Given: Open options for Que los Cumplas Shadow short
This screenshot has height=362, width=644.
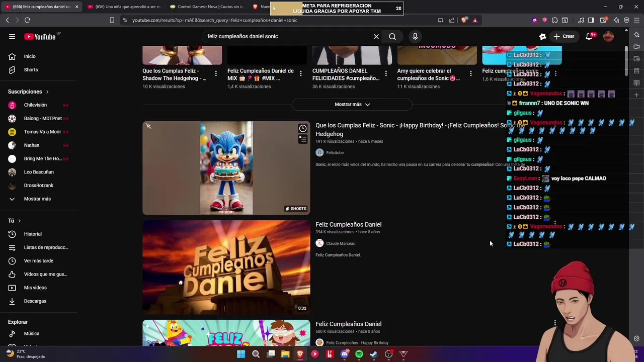Looking at the screenshot, I should click(x=216, y=74).
